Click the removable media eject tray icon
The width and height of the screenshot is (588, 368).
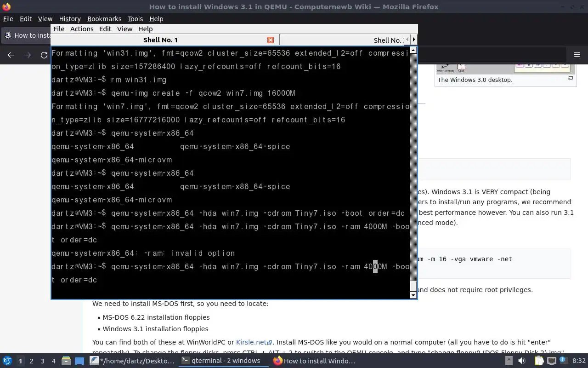tap(509, 361)
